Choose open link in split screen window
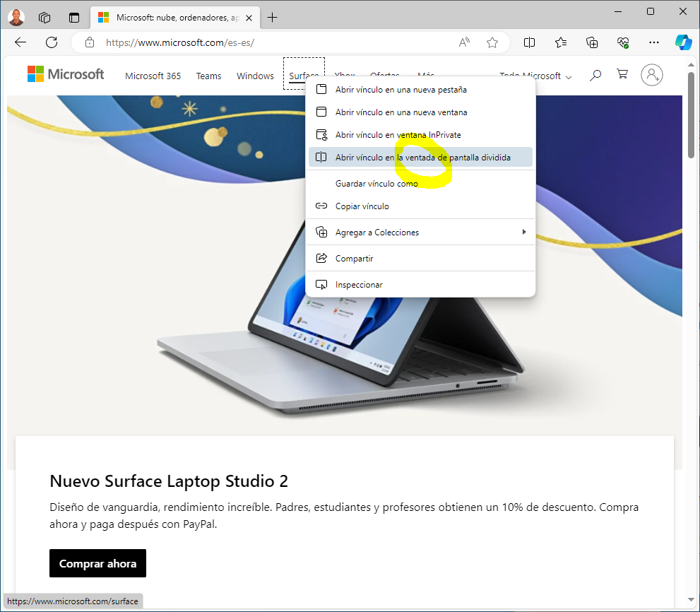The width and height of the screenshot is (700, 612). (420, 158)
